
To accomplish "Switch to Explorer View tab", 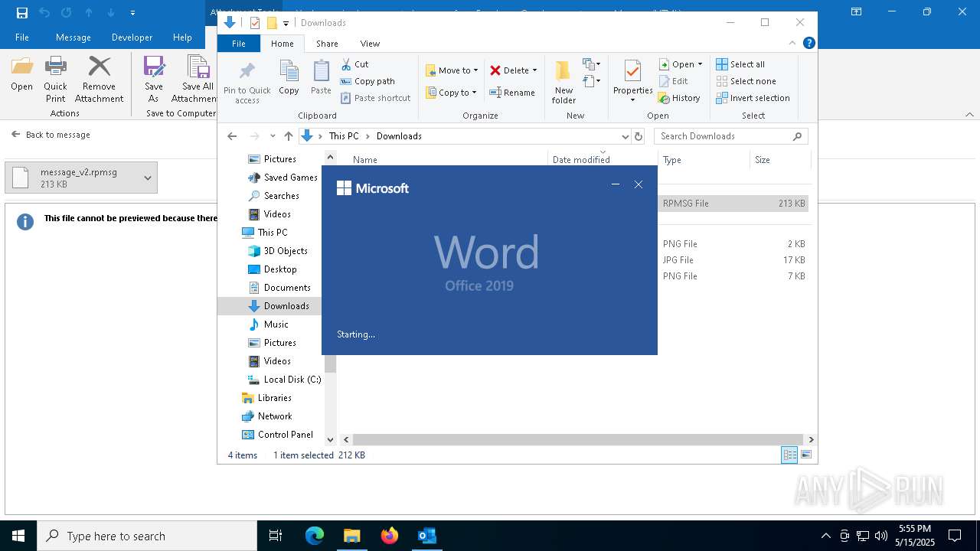I will click(370, 44).
